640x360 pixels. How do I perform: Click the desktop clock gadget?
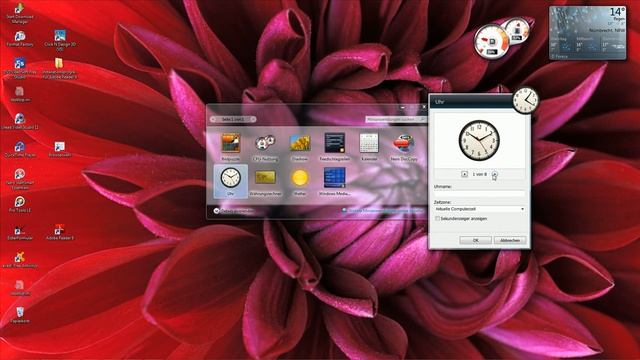point(525,100)
